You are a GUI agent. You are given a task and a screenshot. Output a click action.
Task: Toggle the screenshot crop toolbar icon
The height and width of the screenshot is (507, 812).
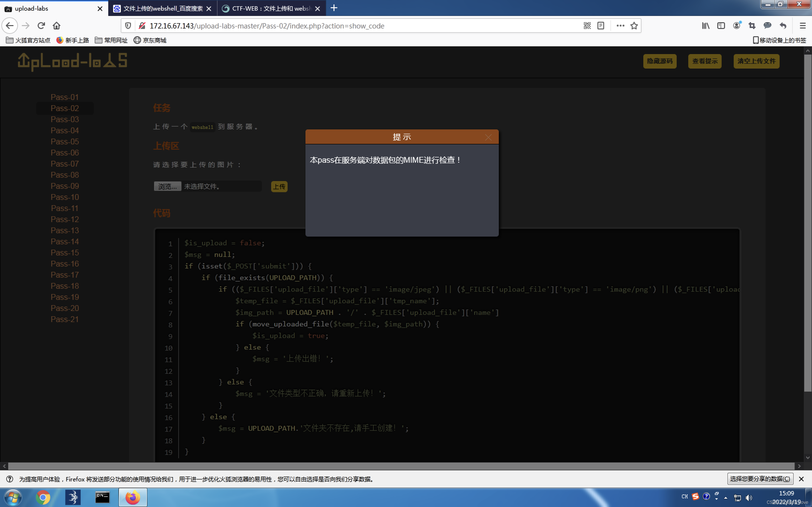tap(752, 26)
